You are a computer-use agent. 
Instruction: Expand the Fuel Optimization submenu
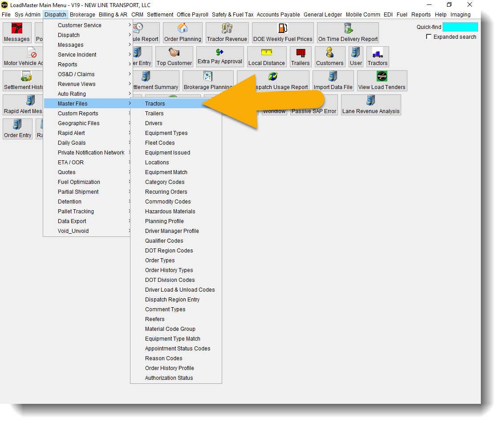(x=87, y=182)
